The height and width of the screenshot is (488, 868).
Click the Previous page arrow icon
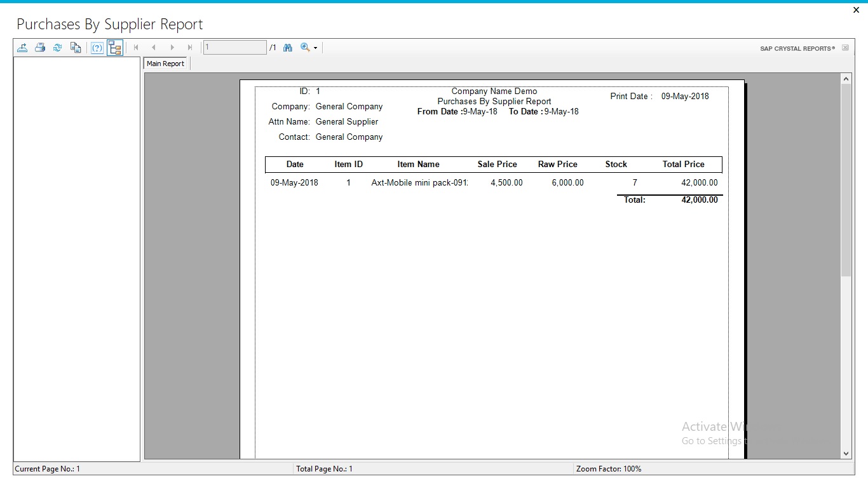tap(154, 47)
